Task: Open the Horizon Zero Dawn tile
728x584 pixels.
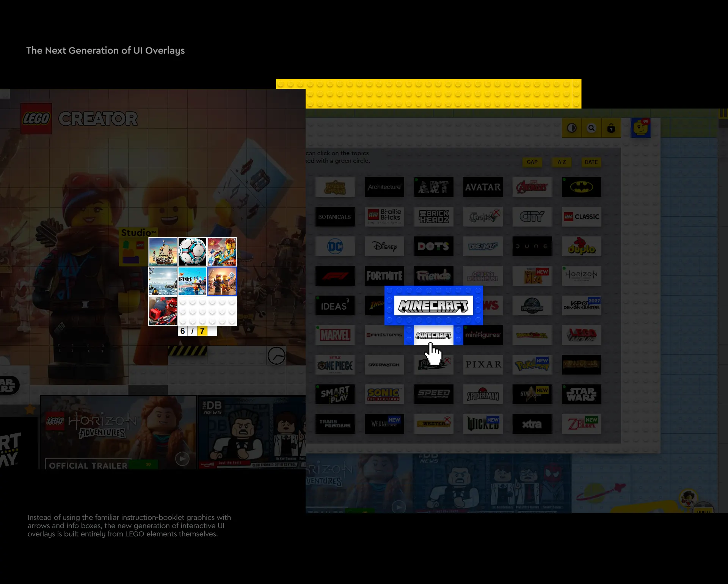Action: (x=582, y=276)
